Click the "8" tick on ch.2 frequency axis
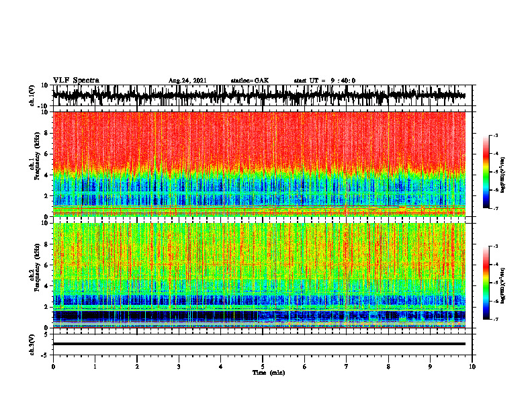Viewport: 532px width, 411px height. (46, 244)
